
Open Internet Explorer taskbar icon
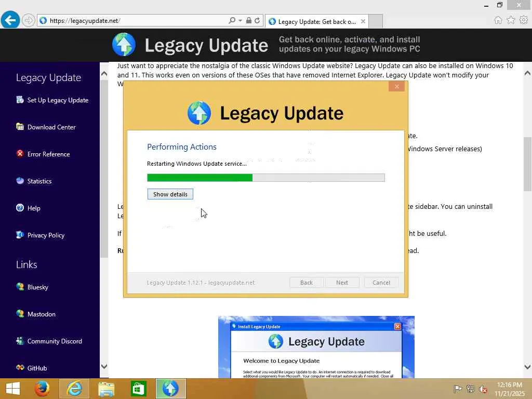74,389
